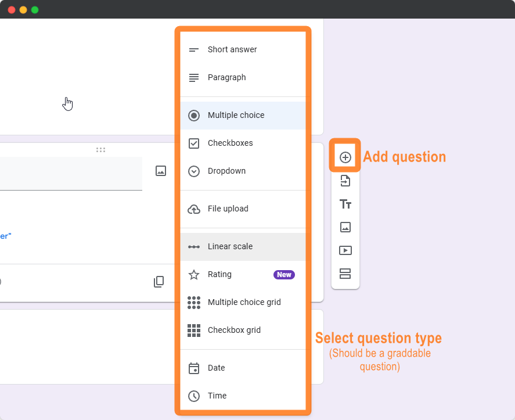
Task: Pick the Checkbox grid question type
Action: tap(233, 330)
